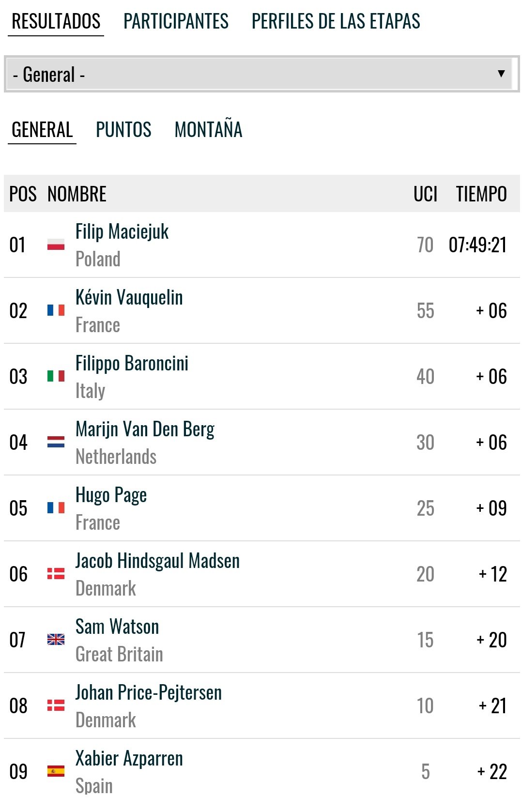Image resolution: width=522 pixels, height=812 pixels.
Task: Show the Puntos classification
Action: (x=123, y=130)
